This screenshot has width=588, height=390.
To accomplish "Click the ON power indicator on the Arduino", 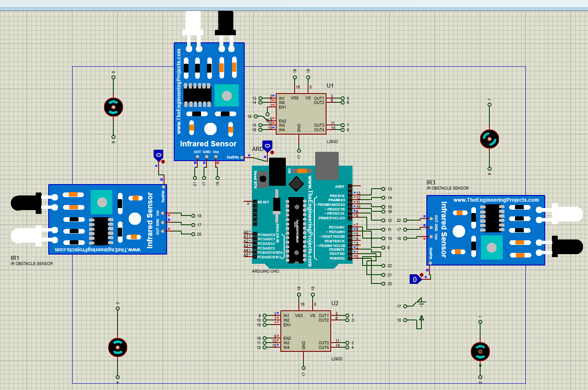I will [x=302, y=170].
